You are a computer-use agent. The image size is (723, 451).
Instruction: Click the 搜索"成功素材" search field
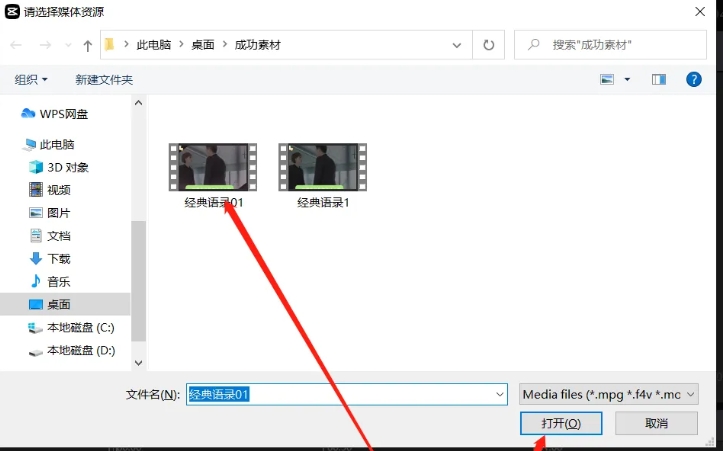(610, 45)
